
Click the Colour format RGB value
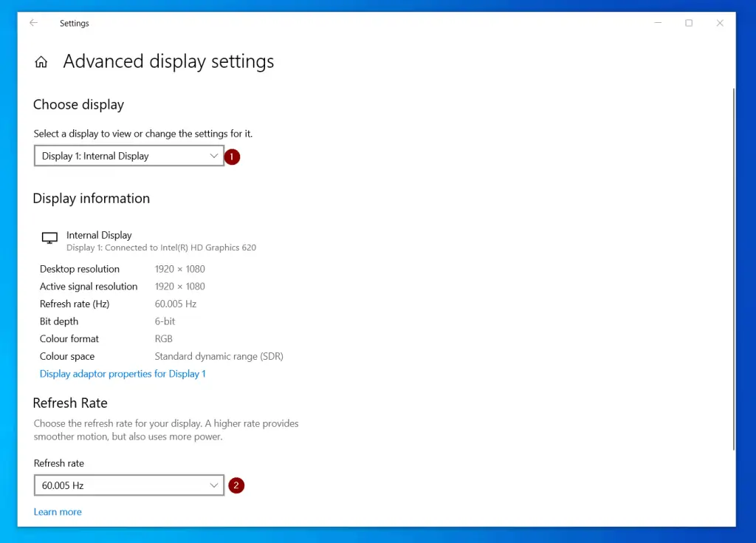pos(163,338)
